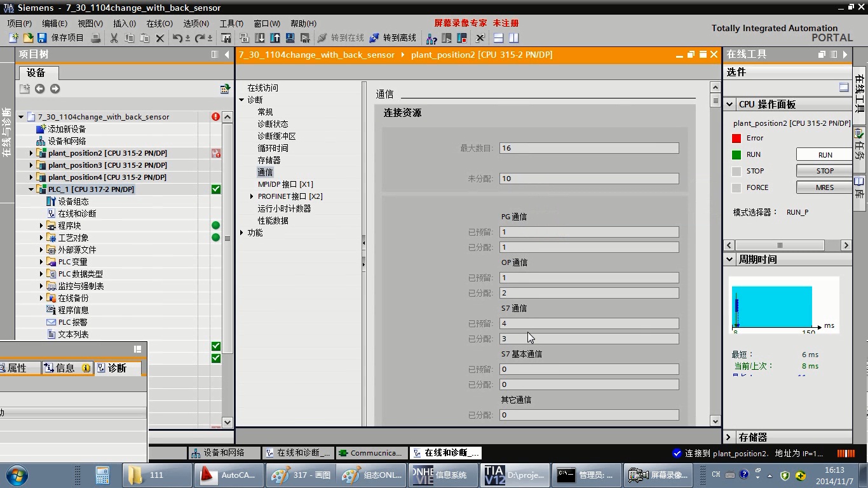Click the 最大数目 field showing 16

589,148
